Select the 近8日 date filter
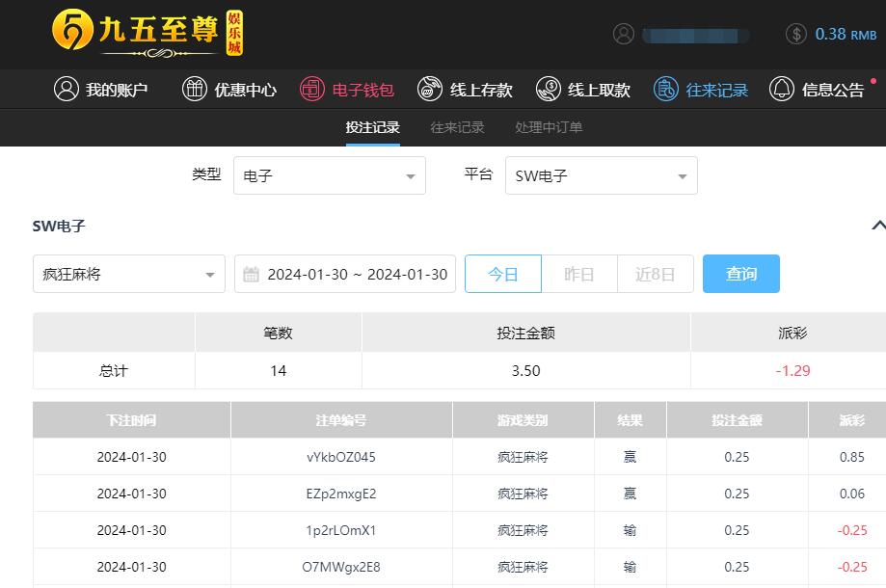Viewport: 886px width, 588px height. 656,274
